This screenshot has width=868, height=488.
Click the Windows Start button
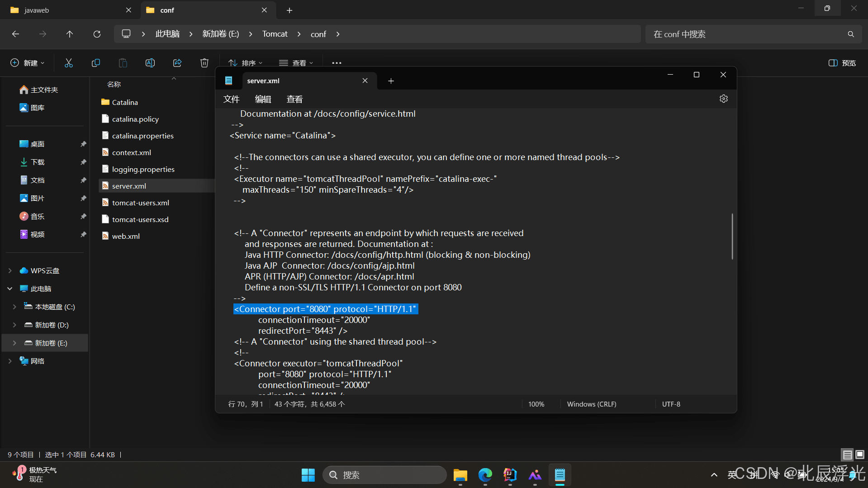(x=308, y=475)
